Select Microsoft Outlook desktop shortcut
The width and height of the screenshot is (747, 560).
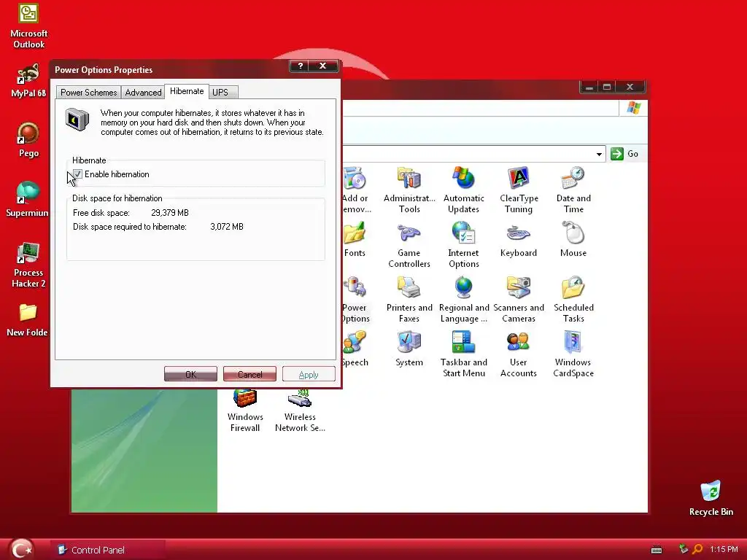pyautogui.click(x=28, y=26)
